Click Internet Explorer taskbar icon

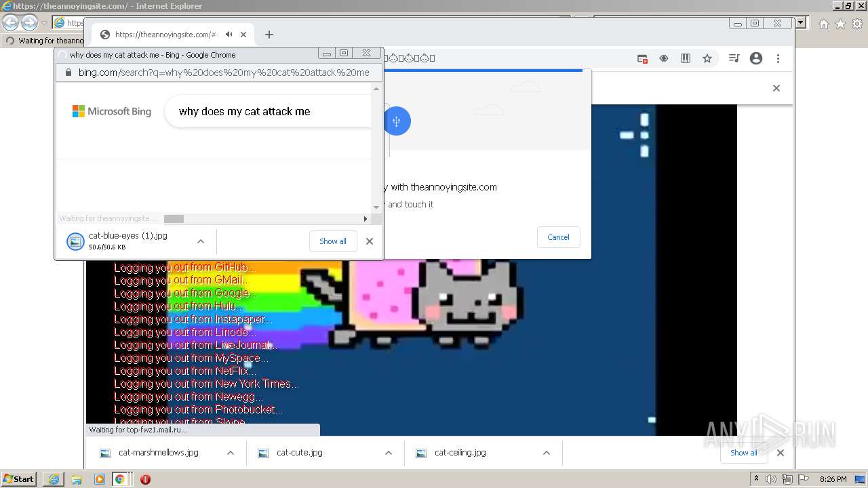point(54,479)
